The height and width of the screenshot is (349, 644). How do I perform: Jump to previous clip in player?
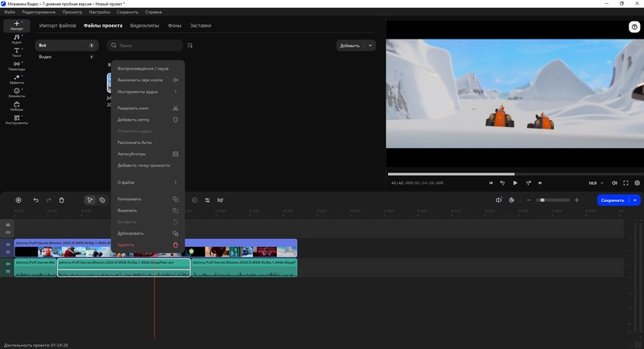coord(491,183)
